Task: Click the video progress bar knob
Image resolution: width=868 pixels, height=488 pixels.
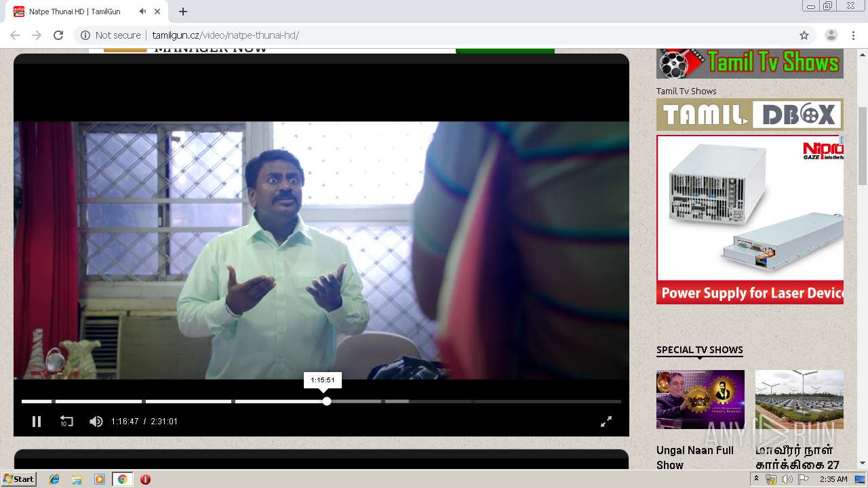Action: [x=327, y=401]
